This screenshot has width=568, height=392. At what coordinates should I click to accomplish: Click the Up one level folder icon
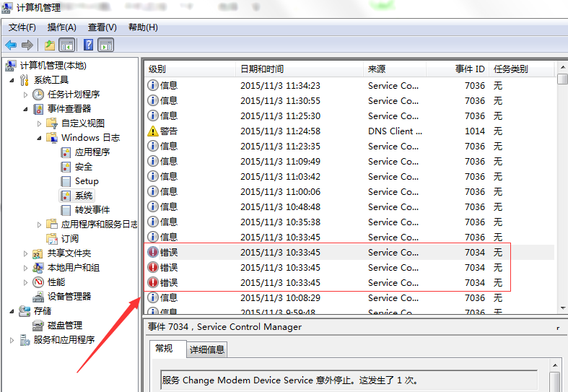pyautogui.click(x=49, y=45)
